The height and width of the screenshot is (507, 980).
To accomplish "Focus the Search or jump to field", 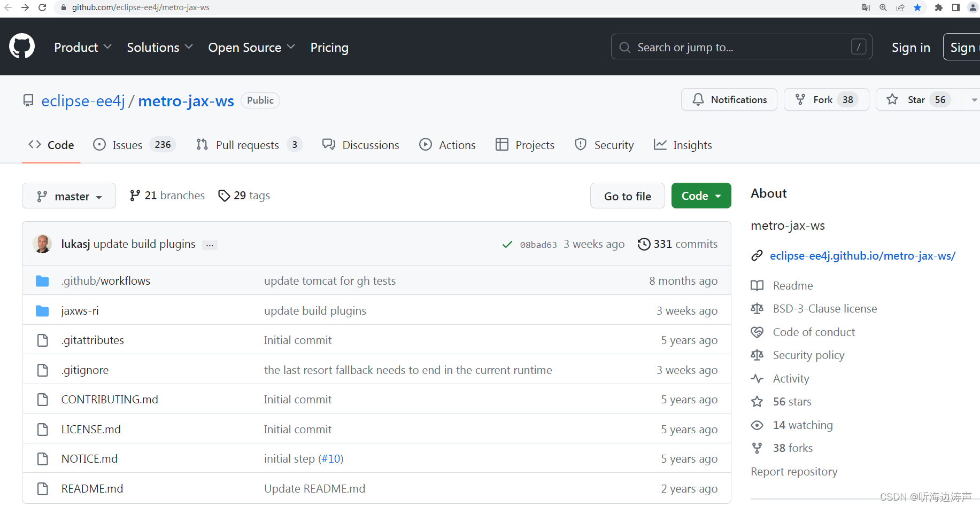I will (742, 47).
